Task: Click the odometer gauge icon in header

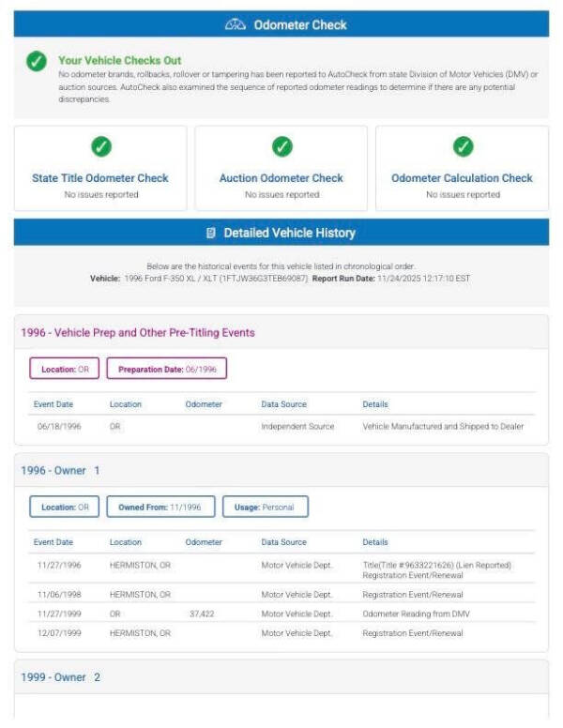Action: pos(236,24)
